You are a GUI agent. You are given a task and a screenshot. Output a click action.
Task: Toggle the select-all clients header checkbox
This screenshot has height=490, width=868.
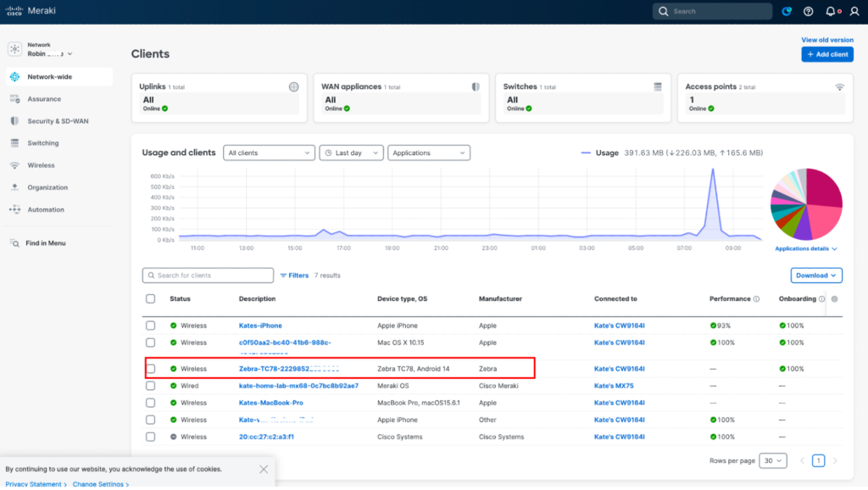click(x=150, y=299)
